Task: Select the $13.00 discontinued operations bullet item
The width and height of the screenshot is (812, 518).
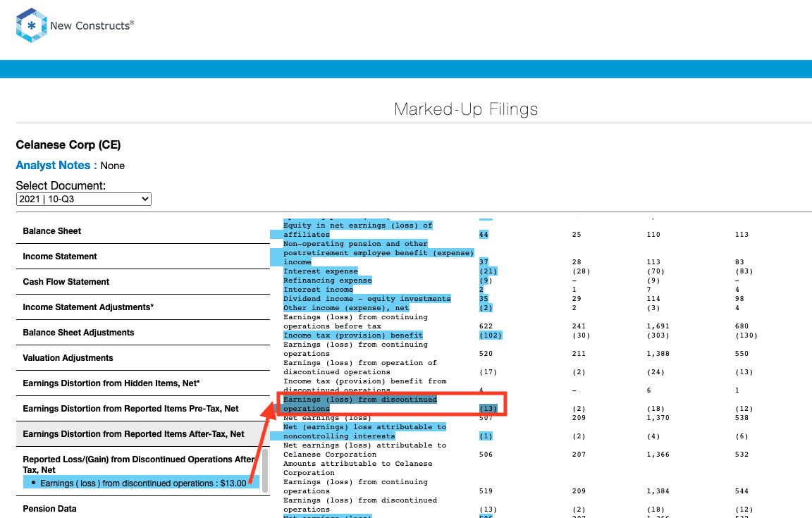Action: [x=141, y=483]
